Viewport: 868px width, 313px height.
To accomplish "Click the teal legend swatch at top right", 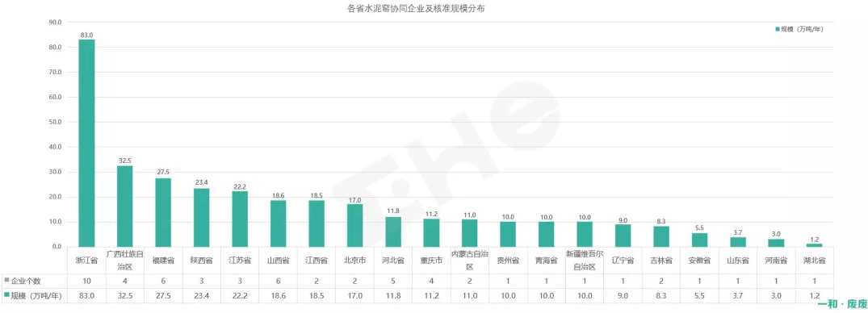I will [x=778, y=29].
